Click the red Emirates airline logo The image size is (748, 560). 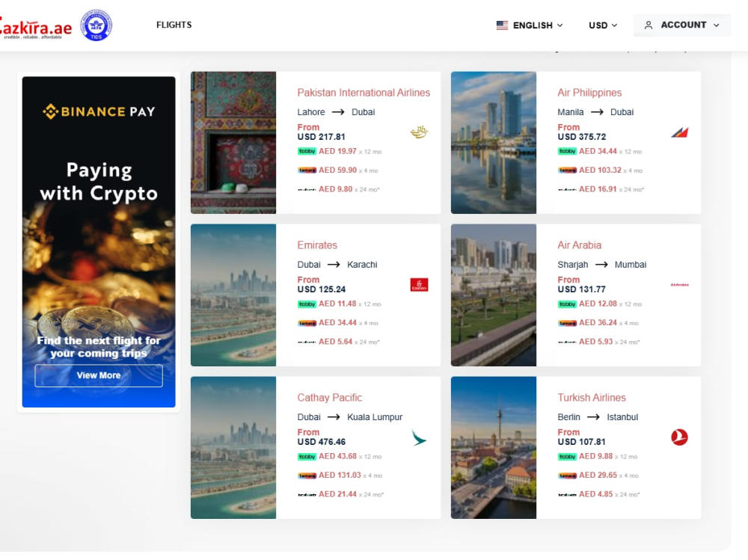(x=419, y=285)
